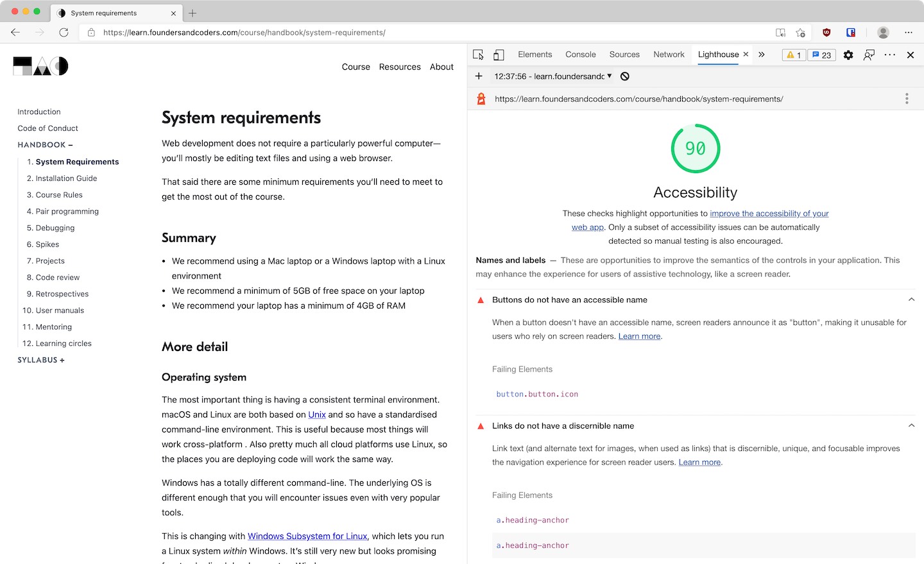
Task: Open the Course nav menu
Action: [x=355, y=67]
